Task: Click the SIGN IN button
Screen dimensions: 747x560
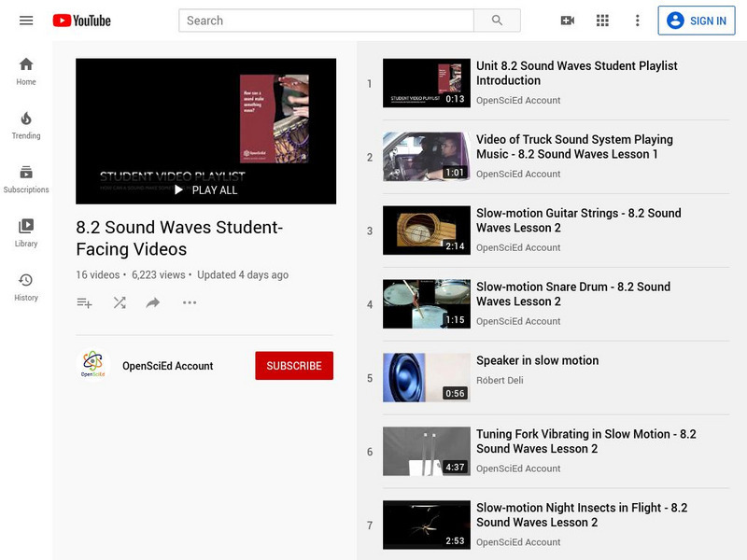Action: [x=697, y=21]
